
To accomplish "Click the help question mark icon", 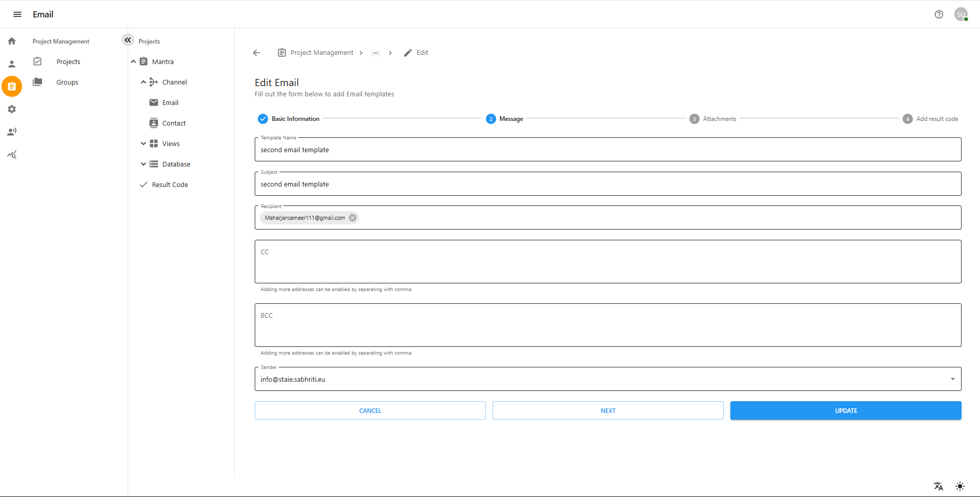I will tap(938, 14).
